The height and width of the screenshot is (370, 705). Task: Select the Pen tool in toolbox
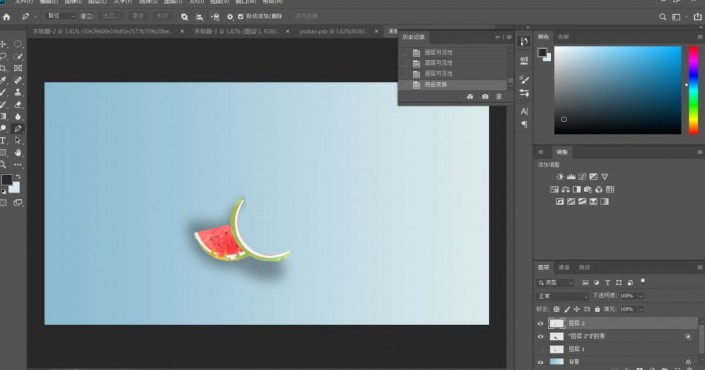[18, 129]
